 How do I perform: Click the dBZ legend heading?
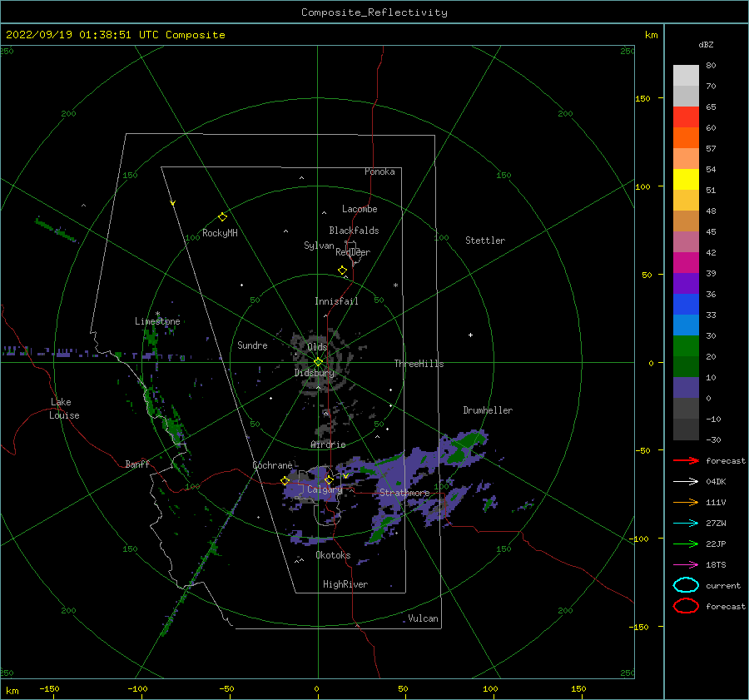point(706,45)
